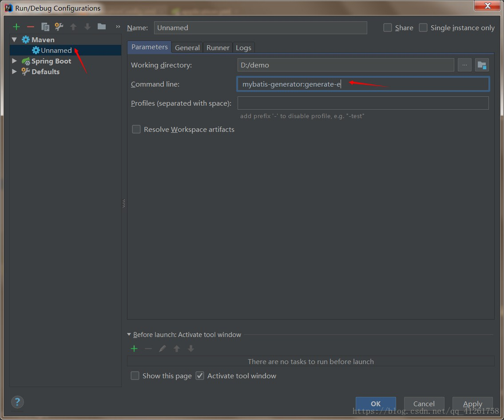Click the Spring Boot leaf icon
Screen dimensions: 504x420
coord(26,61)
